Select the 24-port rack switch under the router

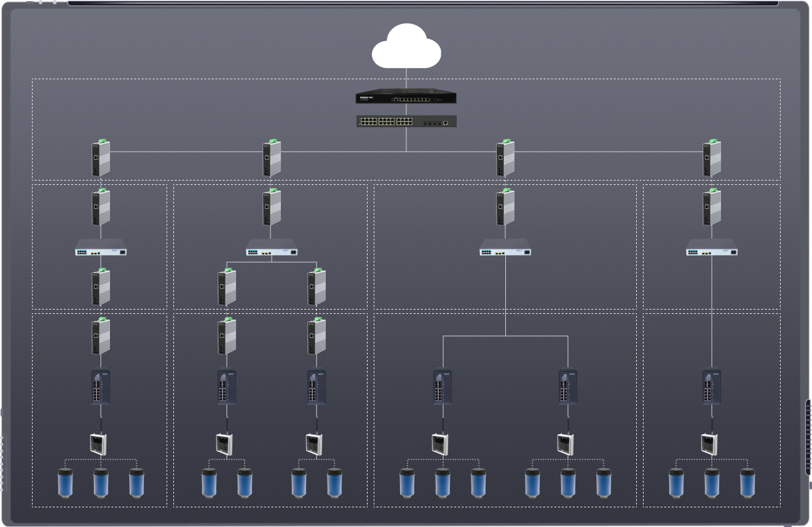coord(406,121)
